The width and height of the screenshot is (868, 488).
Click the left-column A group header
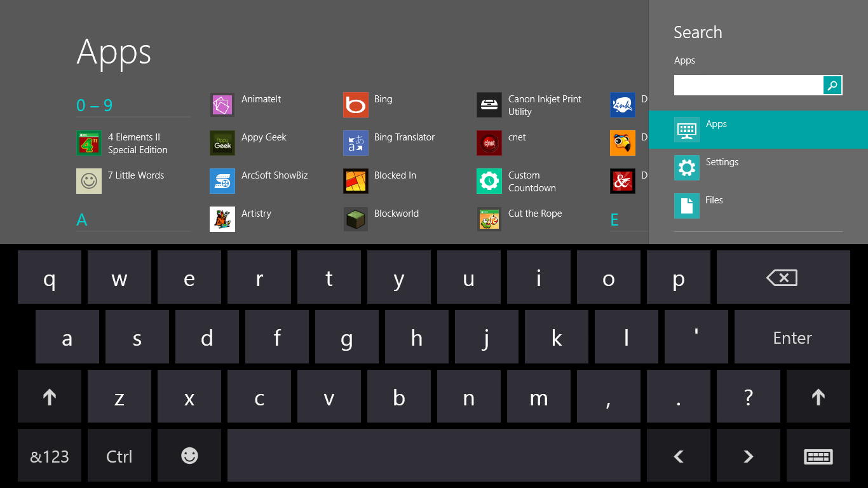coord(82,220)
